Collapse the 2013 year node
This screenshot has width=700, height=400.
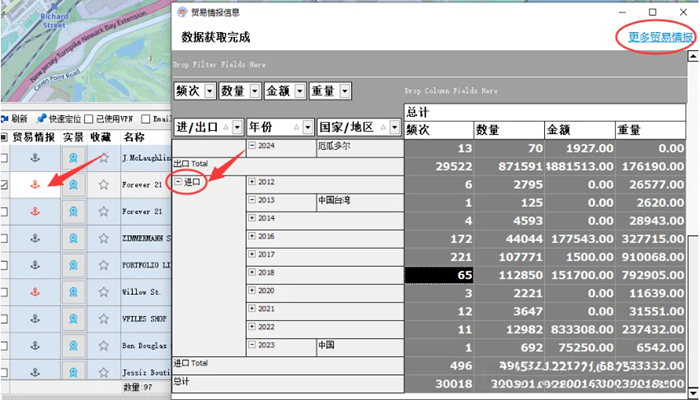(x=252, y=200)
